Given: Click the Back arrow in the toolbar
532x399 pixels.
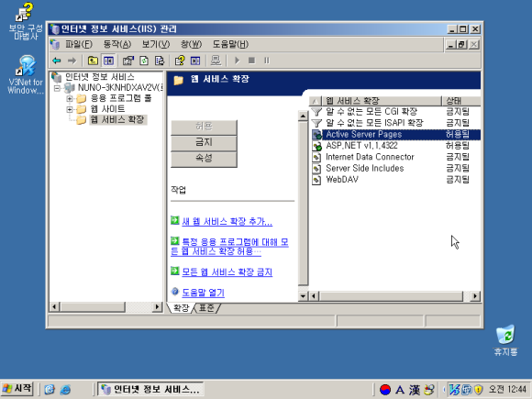Looking at the screenshot, I should pyautogui.click(x=57, y=61).
